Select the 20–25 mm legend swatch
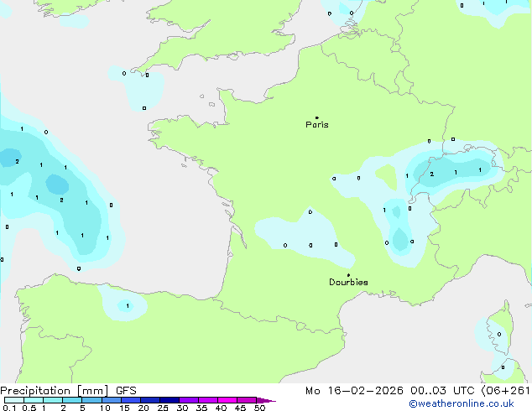532x411 pixels. click(149, 400)
